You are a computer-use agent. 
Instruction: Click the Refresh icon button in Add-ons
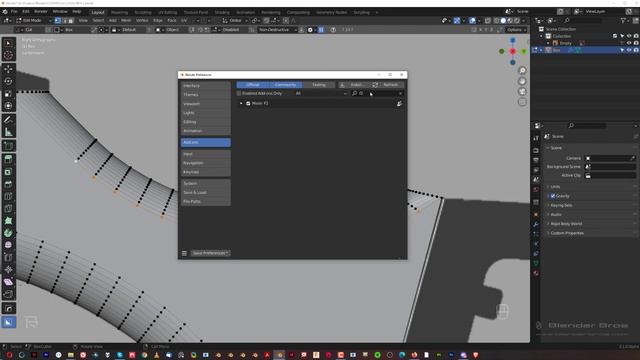coord(375,84)
